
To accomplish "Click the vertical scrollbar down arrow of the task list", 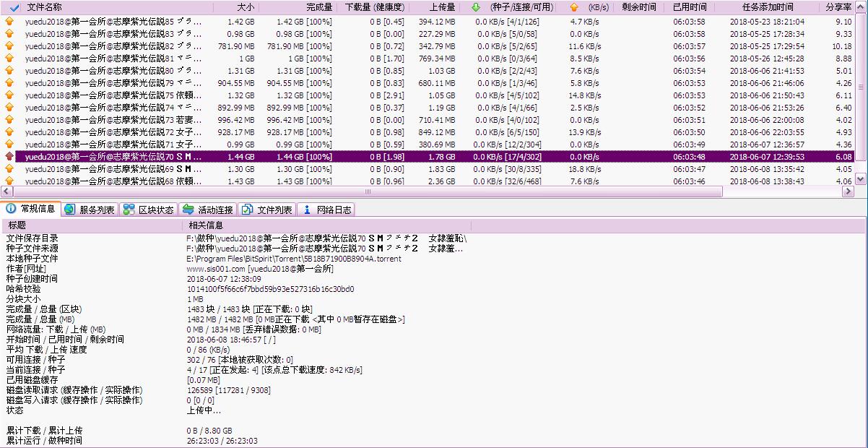I will point(861,179).
